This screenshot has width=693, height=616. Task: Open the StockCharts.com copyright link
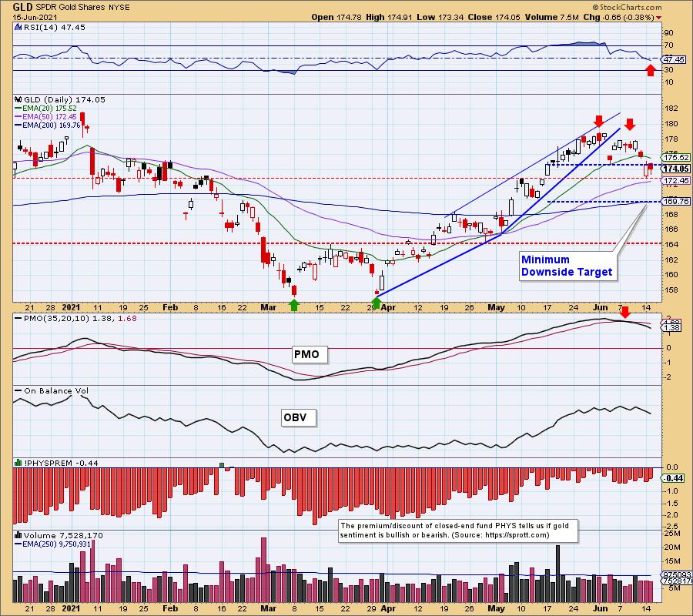pos(627,7)
